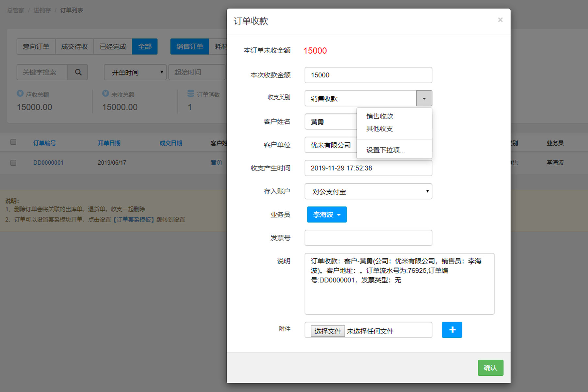Switch to the 意向订单 tab
The image size is (588, 392).
(36, 47)
